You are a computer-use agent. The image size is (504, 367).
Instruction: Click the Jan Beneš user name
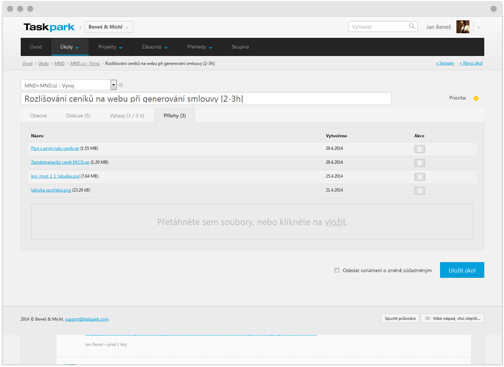click(x=438, y=27)
